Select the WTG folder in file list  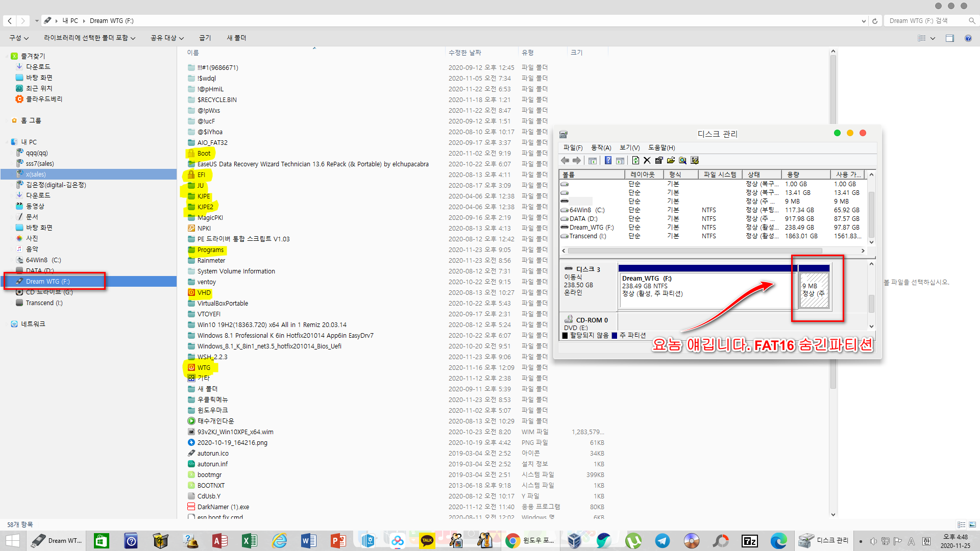[204, 367]
